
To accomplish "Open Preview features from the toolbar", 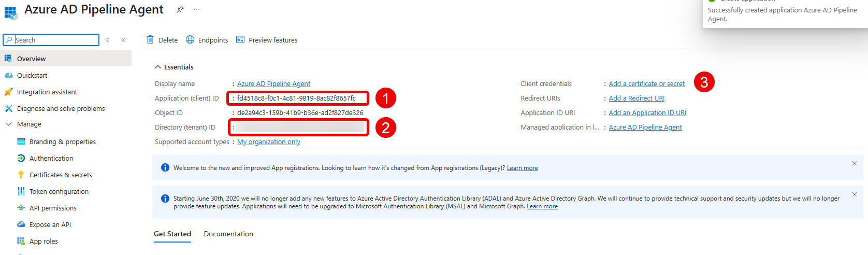I will (x=273, y=40).
